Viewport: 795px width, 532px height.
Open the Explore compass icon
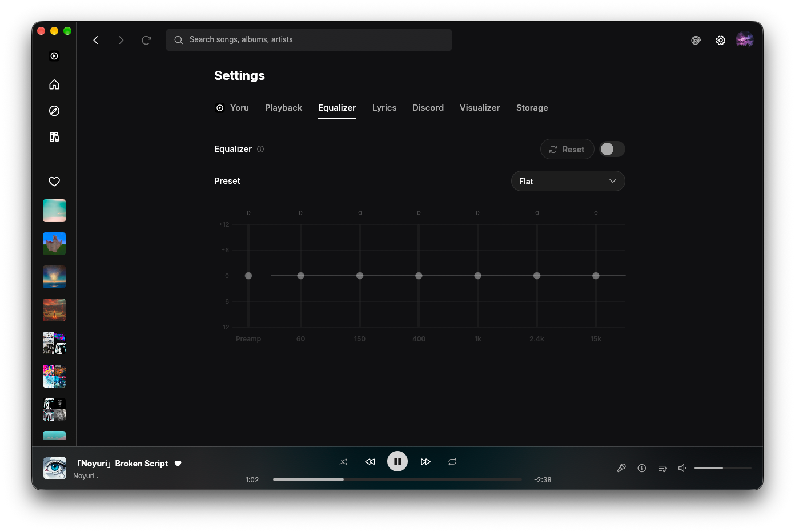coord(54,111)
